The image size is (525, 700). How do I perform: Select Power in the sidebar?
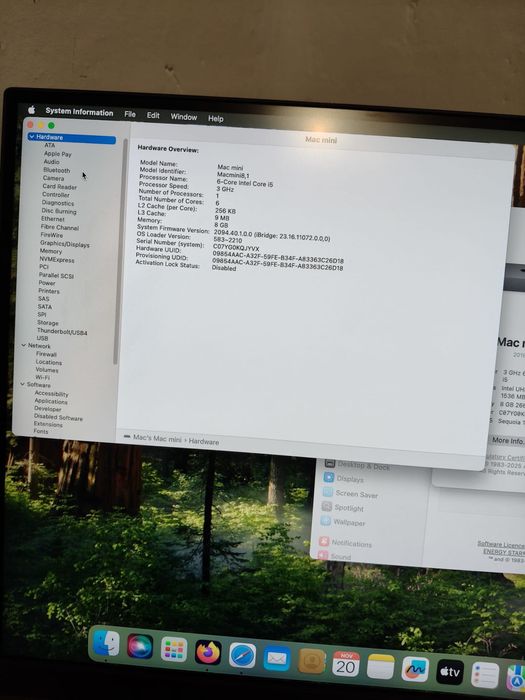coord(47,283)
